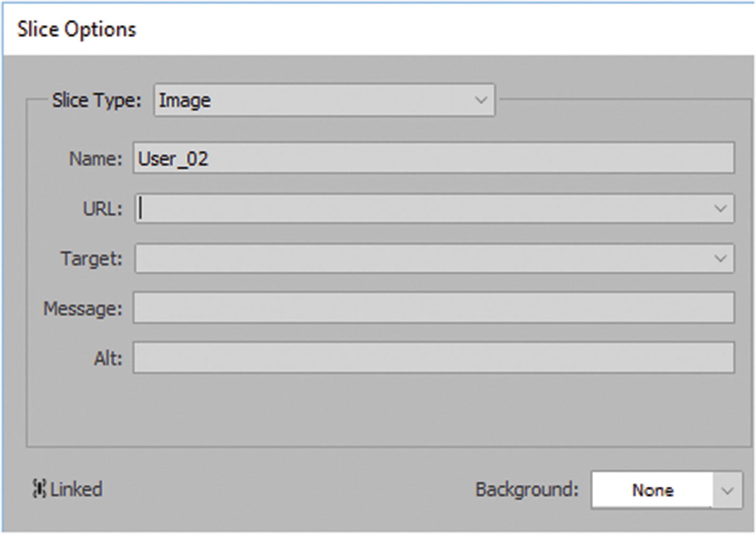Click the Background: label
The image size is (756, 534).
[526, 489]
